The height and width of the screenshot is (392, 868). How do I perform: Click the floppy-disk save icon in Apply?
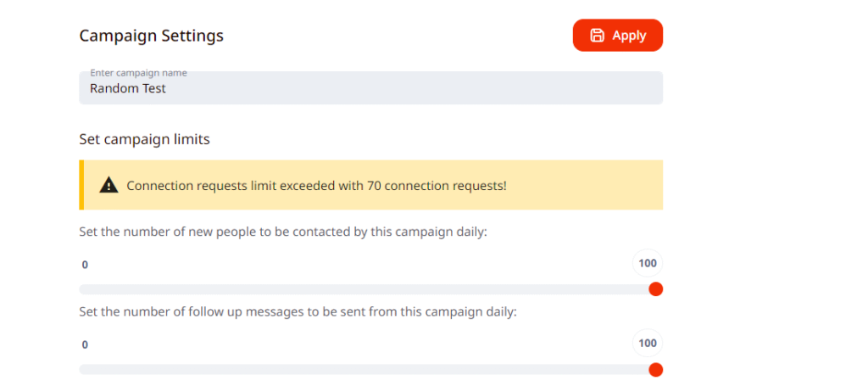[x=597, y=36]
